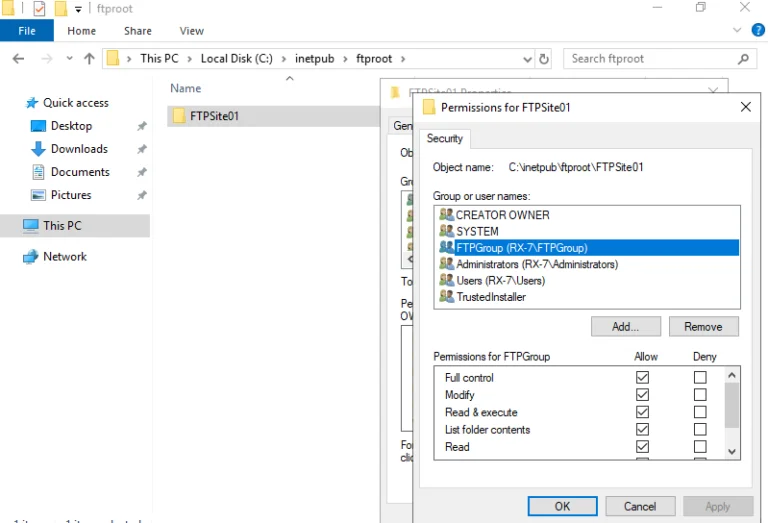This screenshot has height=523, width=768.
Task: Select This PC in the navigation pane
Action: coord(62,226)
